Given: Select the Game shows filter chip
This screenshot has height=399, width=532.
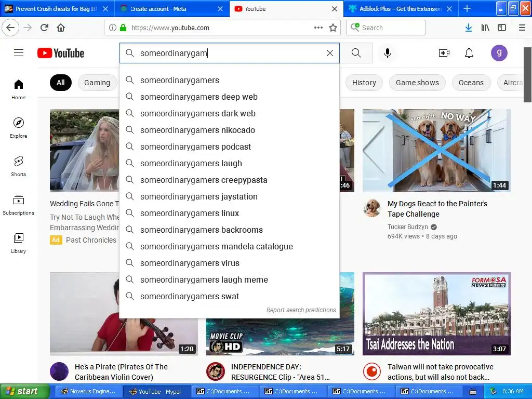Looking at the screenshot, I should 417,83.
